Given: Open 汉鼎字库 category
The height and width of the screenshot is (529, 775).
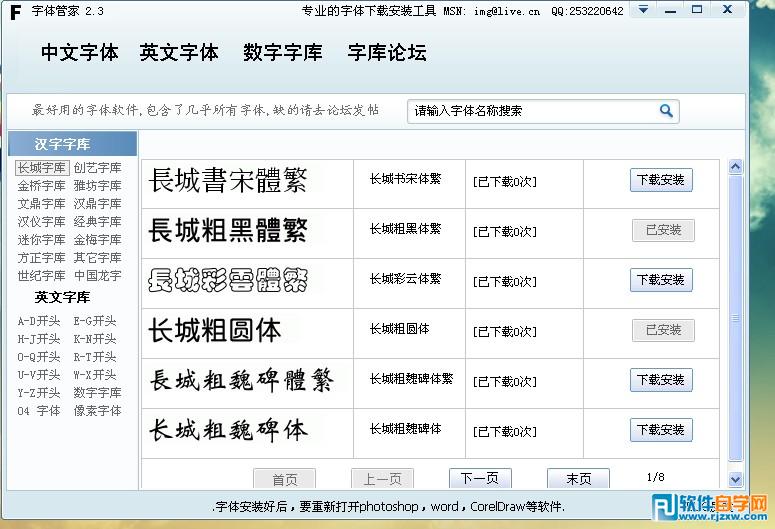Looking at the screenshot, I should 98,203.
